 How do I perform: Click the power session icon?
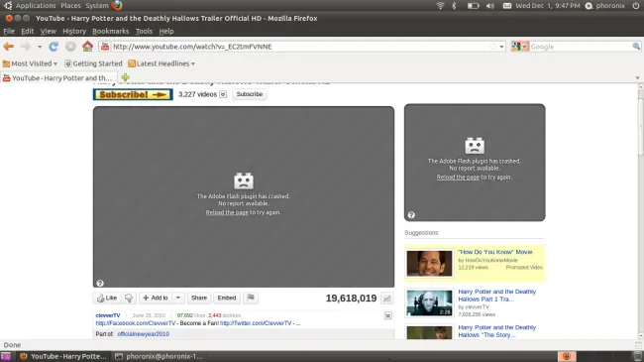click(636, 5)
